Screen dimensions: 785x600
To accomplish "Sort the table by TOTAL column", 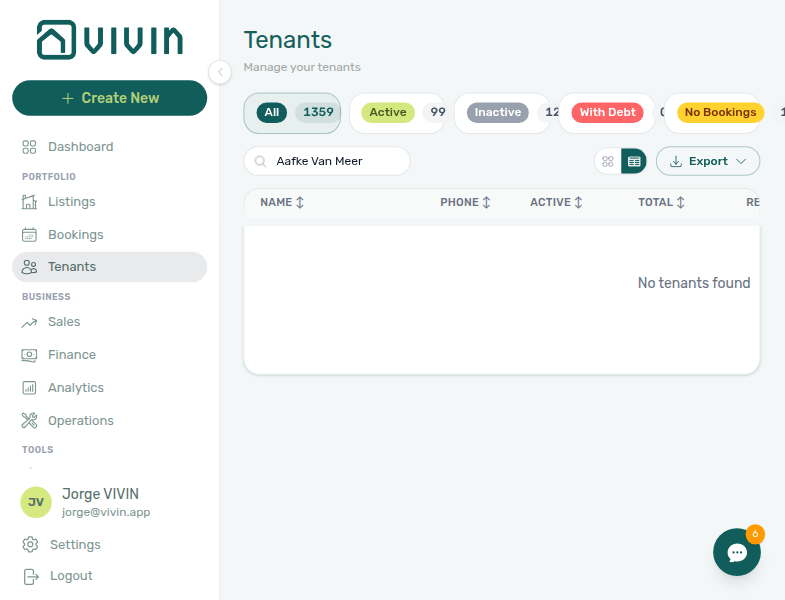I will (x=661, y=202).
